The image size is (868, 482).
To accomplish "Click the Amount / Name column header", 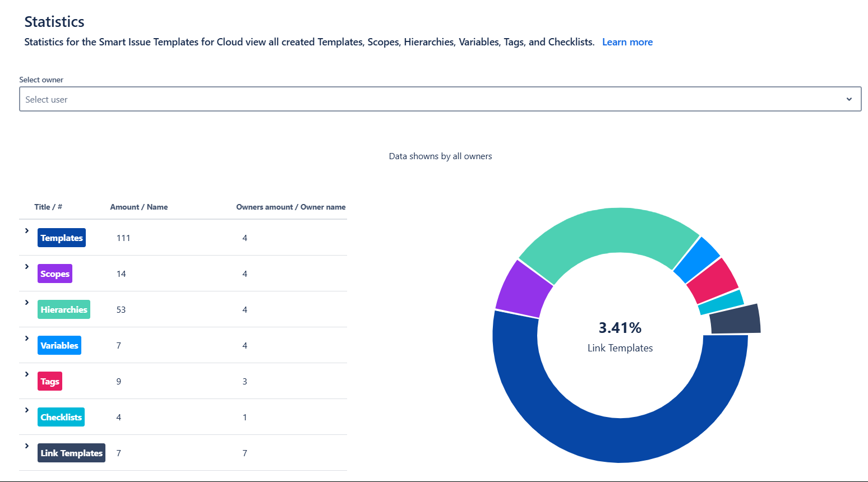I will tap(138, 207).
